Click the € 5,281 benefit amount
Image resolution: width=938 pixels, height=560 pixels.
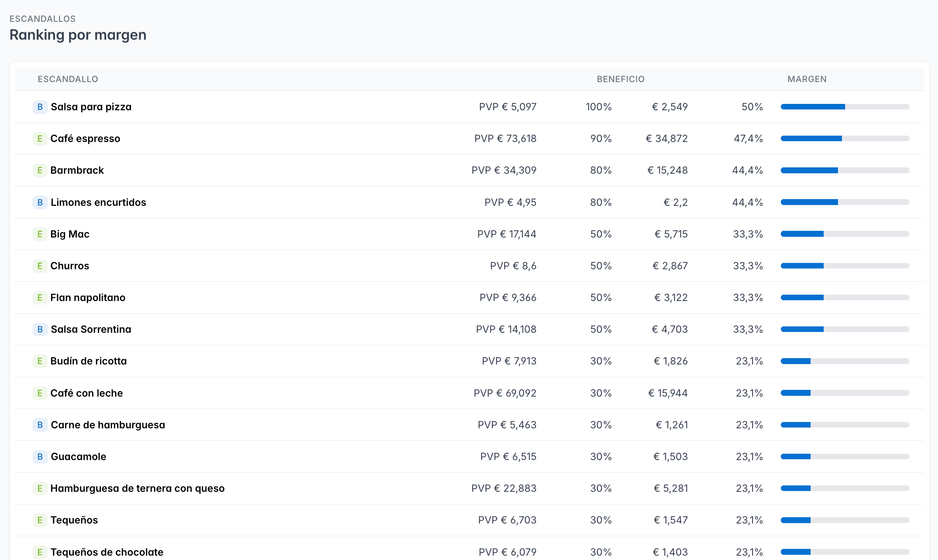coord(671,488)
